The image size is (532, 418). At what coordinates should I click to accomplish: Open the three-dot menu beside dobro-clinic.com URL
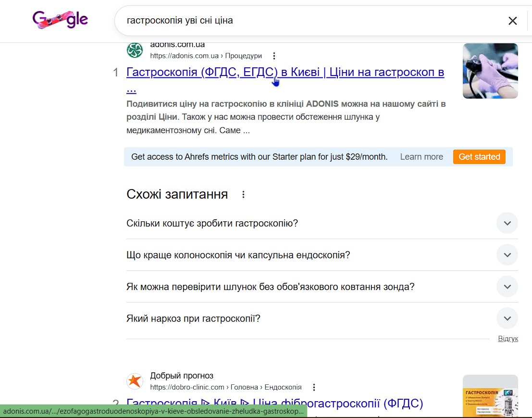tap(314, 387)
